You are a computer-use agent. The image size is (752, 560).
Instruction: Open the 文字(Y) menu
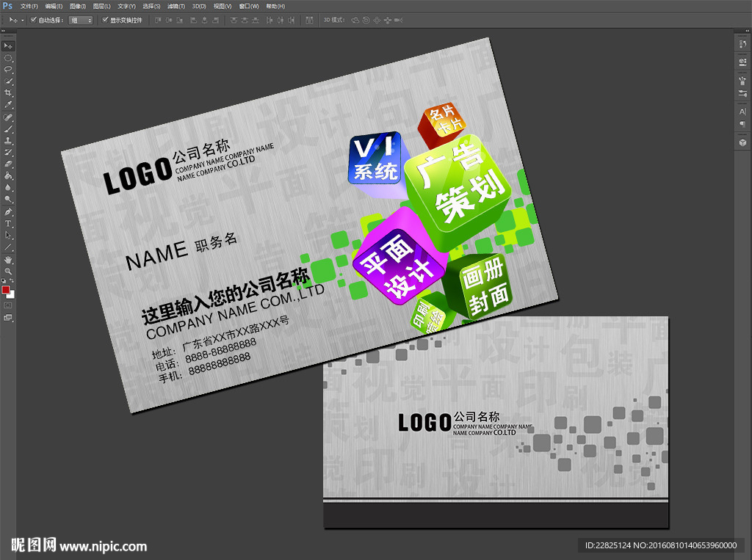[x=126, y=6]
